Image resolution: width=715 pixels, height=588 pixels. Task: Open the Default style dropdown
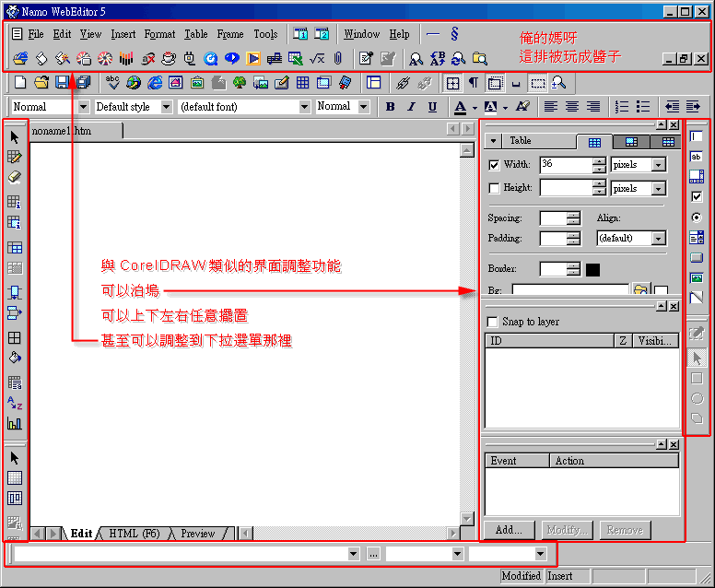click(x=167, y=107)
